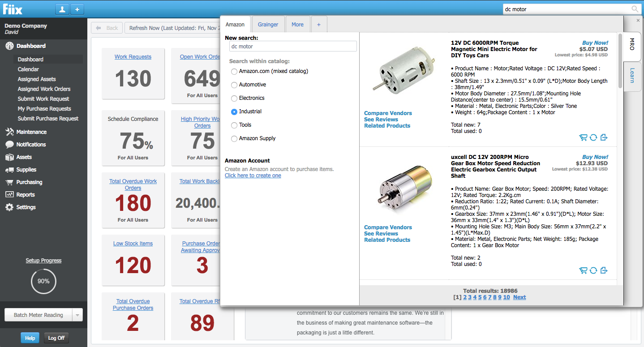Image resolution: width=644 pixels, height=347 pixels.
Task: Open the MRO side tab
Action: tap(632, 47)
